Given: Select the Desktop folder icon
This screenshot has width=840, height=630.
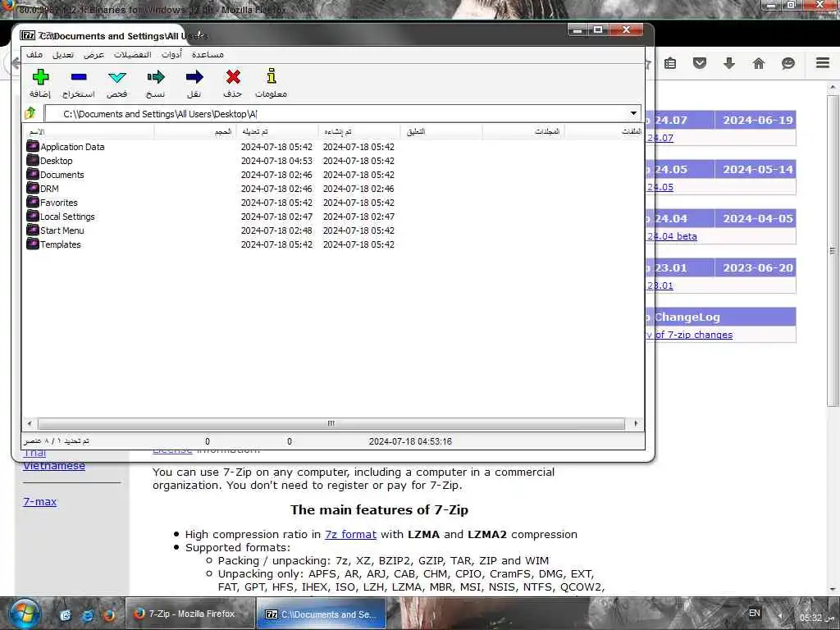Looking at the screenshot, I should point(33,160).
